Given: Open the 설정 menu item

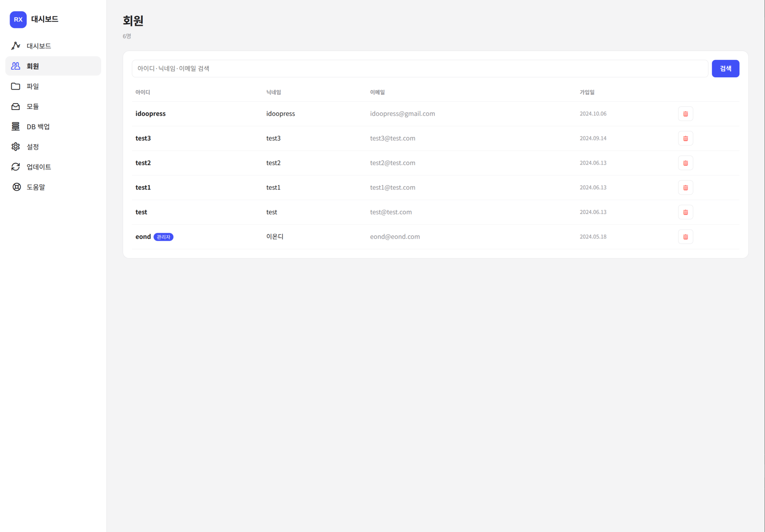Looking at the screenshot, I should click(53, 147).
